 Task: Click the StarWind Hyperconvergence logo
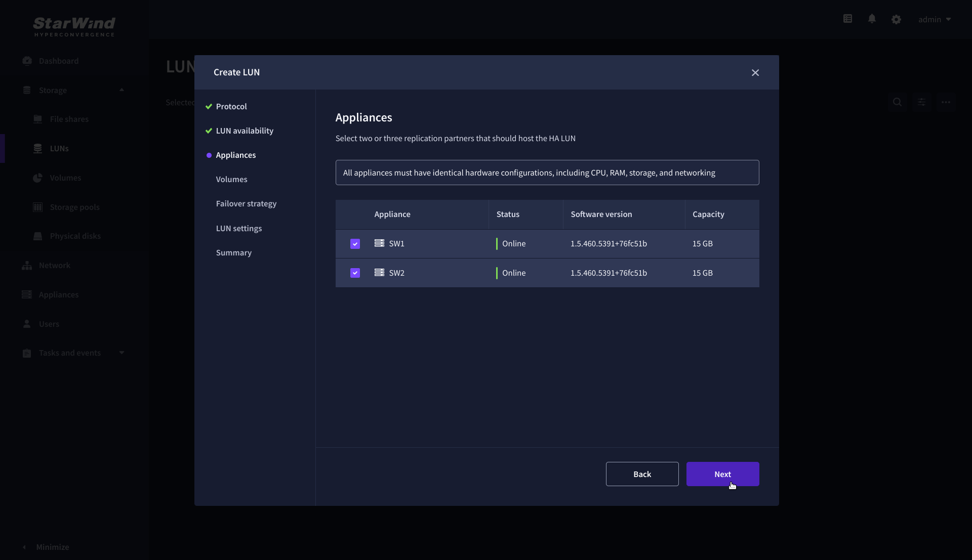pyautogui.click(x=74, y=26)
